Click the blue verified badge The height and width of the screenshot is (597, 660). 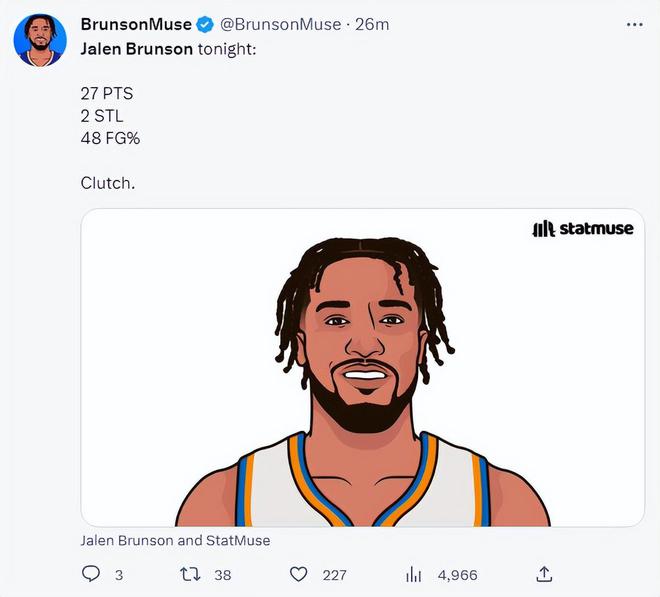(x=205, y=24)
